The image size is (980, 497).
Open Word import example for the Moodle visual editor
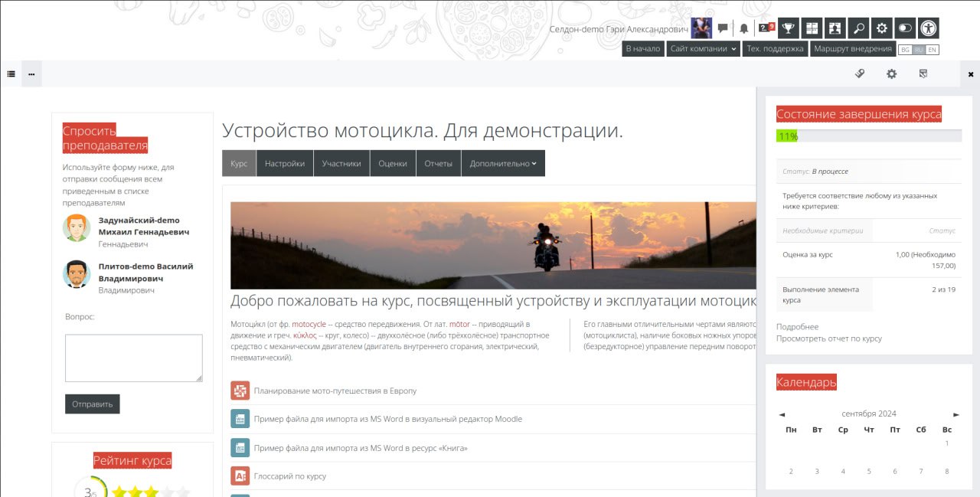(x=388, y=419)
